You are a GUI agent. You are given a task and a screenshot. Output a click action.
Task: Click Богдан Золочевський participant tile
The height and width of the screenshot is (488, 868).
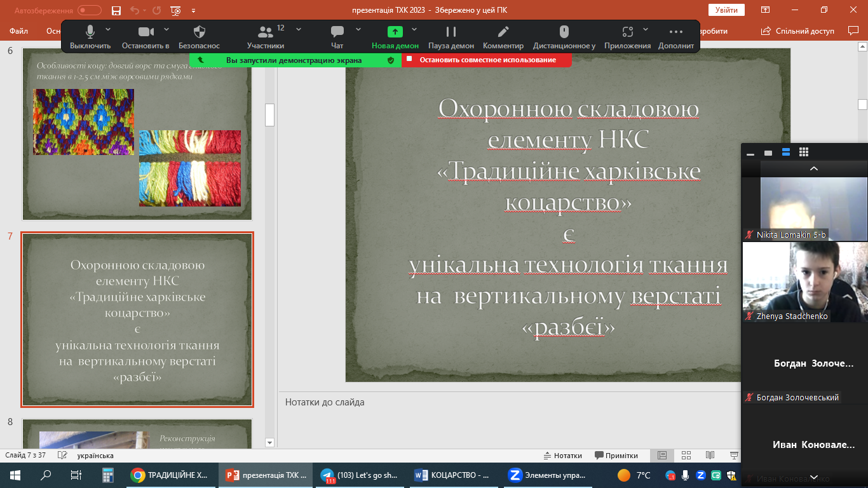click(x=804, y=363)
